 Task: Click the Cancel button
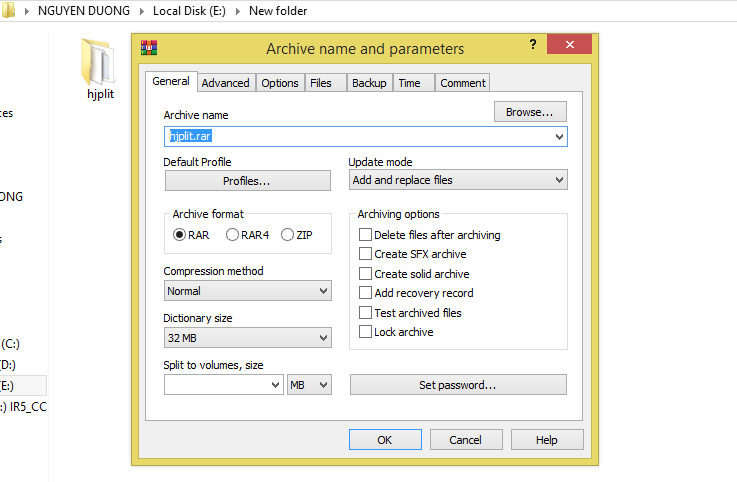[466, 440]
